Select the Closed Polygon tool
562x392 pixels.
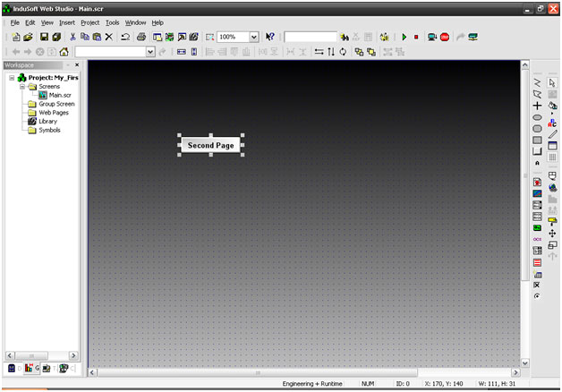537,94
